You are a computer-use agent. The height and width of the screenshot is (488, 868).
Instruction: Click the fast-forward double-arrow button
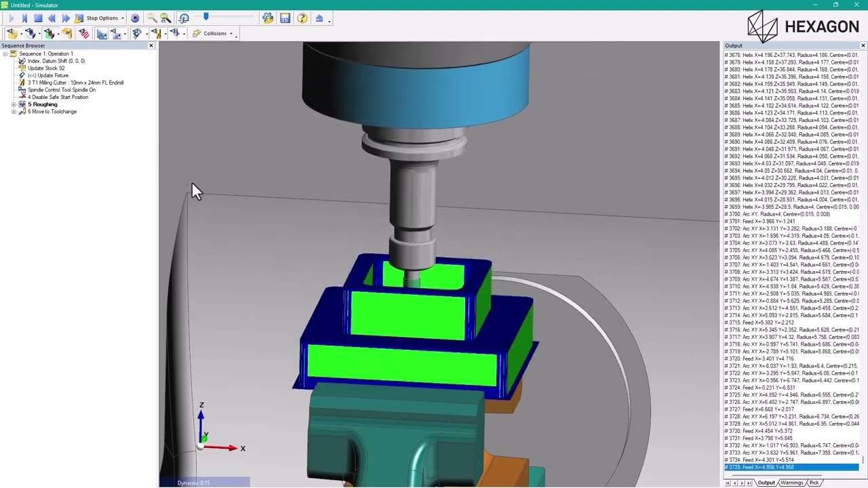click(x=65, y=18)
